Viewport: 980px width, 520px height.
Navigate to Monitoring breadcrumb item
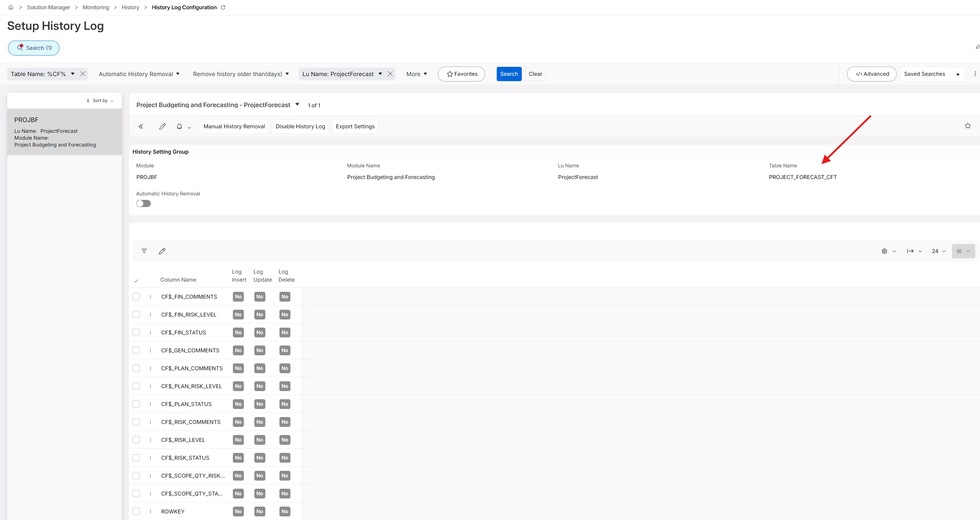click(96, 7)
